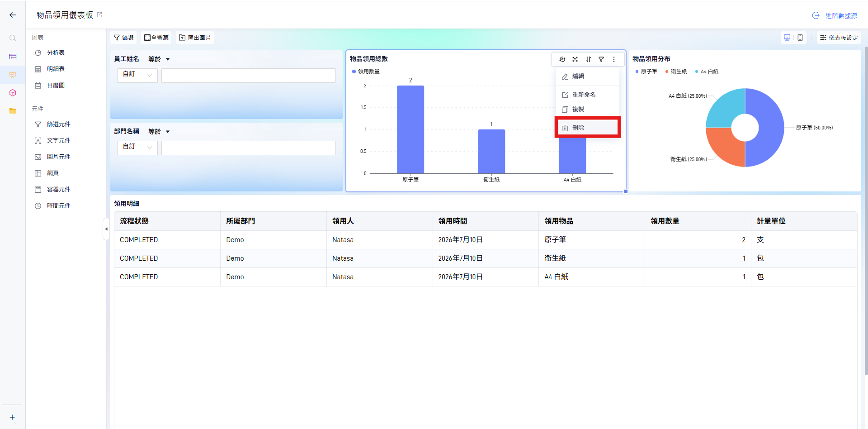Open the orange dashboard icon in left rail
The width and height of the screenshot is (868, 429).
point(13,75)
